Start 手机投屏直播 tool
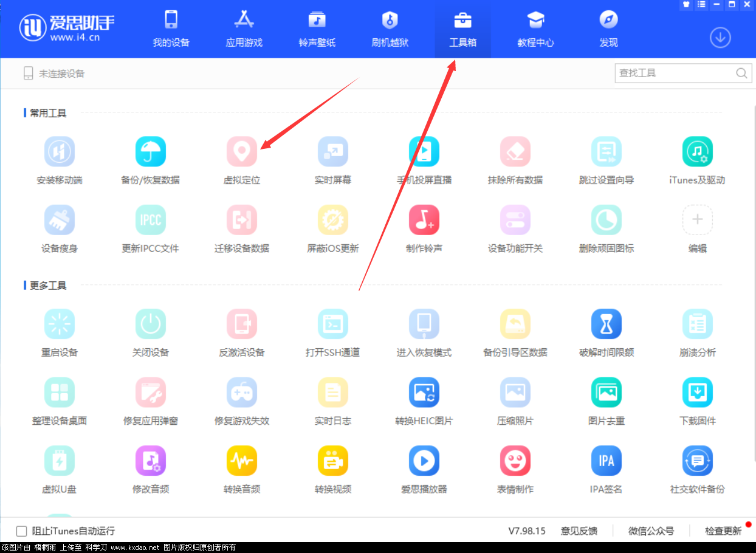The height and width of the screenshot is (553, 756). pos(424,151)
